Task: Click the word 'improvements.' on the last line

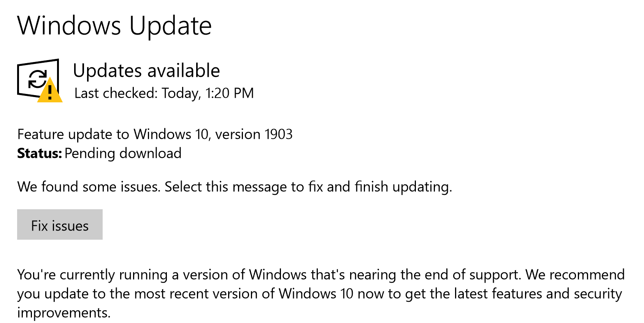Action: (64, 313)
